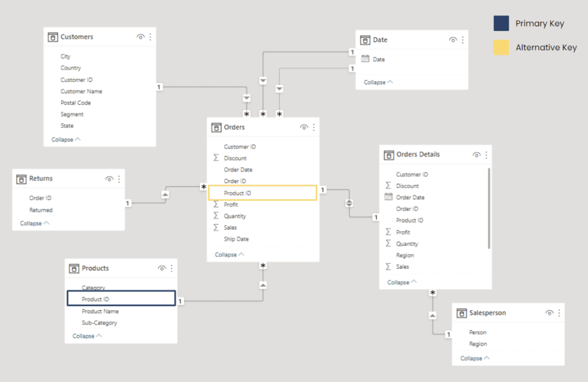Toggle visibility eye on Customers table

click(x=140, y=37)
